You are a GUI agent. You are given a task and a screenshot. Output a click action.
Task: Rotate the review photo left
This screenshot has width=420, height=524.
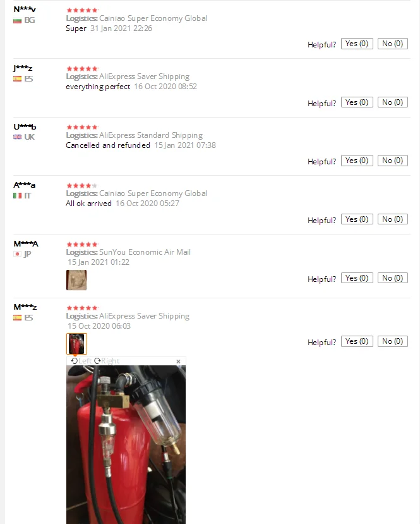coord(81,361)
